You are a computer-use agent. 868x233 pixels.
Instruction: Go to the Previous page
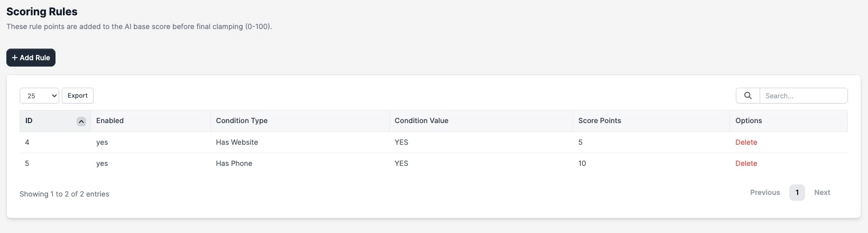click(x=764, y=192)
